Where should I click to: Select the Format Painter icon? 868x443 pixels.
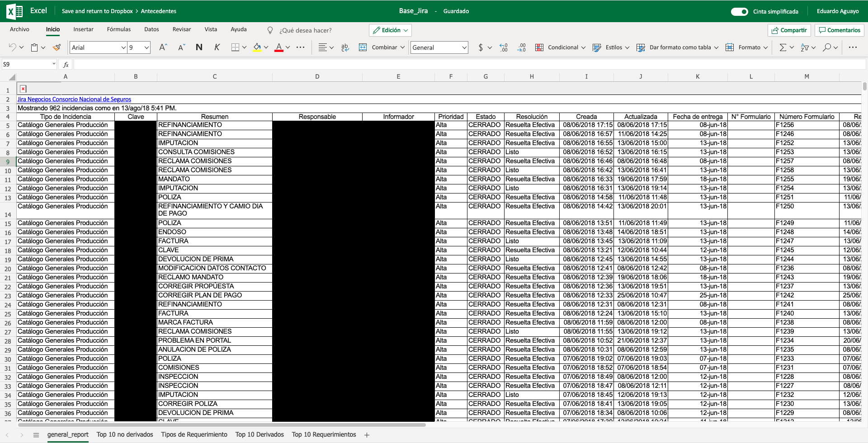click(x=57, y=47)
